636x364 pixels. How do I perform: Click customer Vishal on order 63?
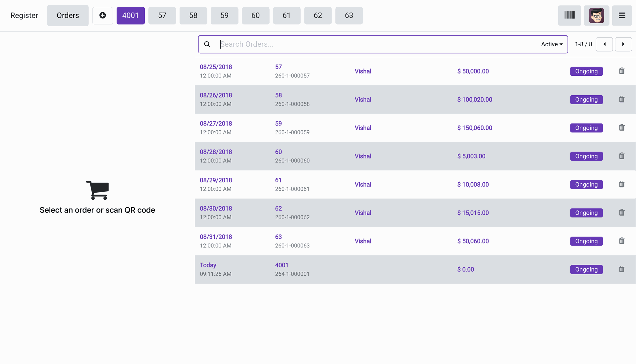click(363, 241)
